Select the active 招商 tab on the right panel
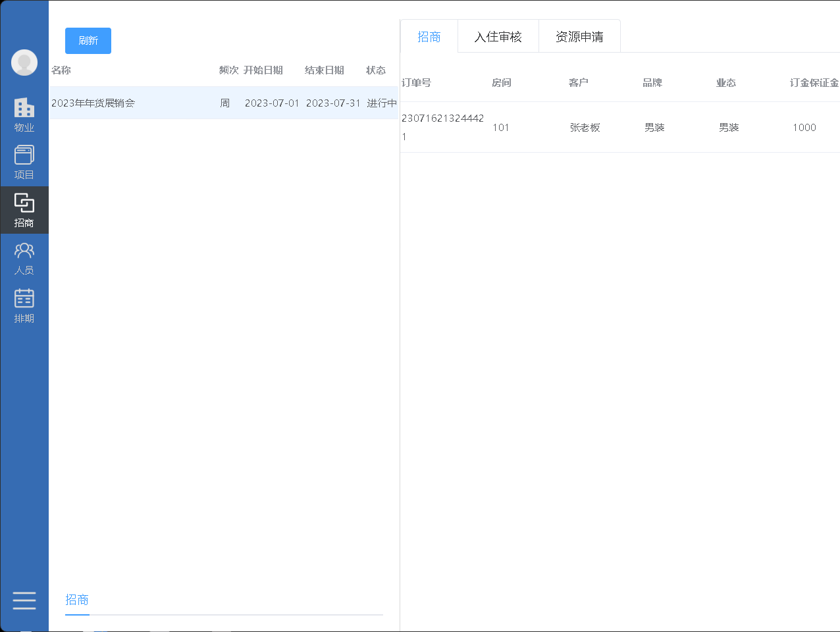The height and width of the screenshot is (632, 840). pyautogui.click(x=429, y=36)
